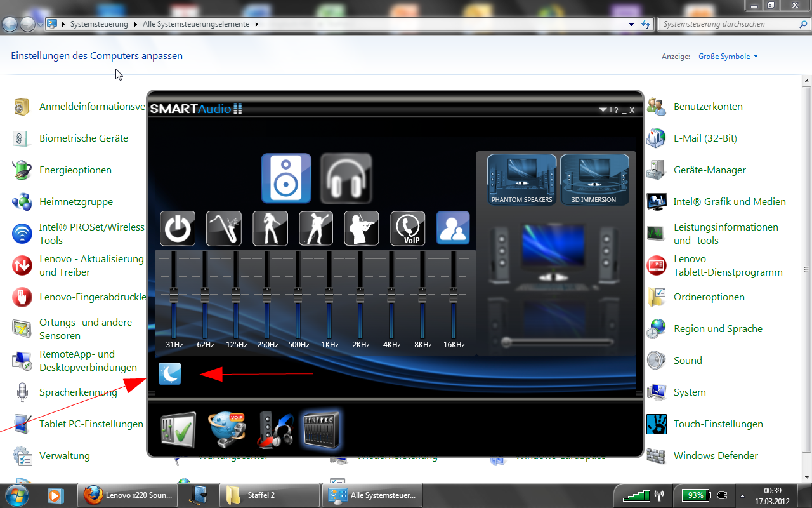Enable 3D Immersion mode
This screenshot has width=812, height=508.
pyautogui.click(x=594, y=180)
